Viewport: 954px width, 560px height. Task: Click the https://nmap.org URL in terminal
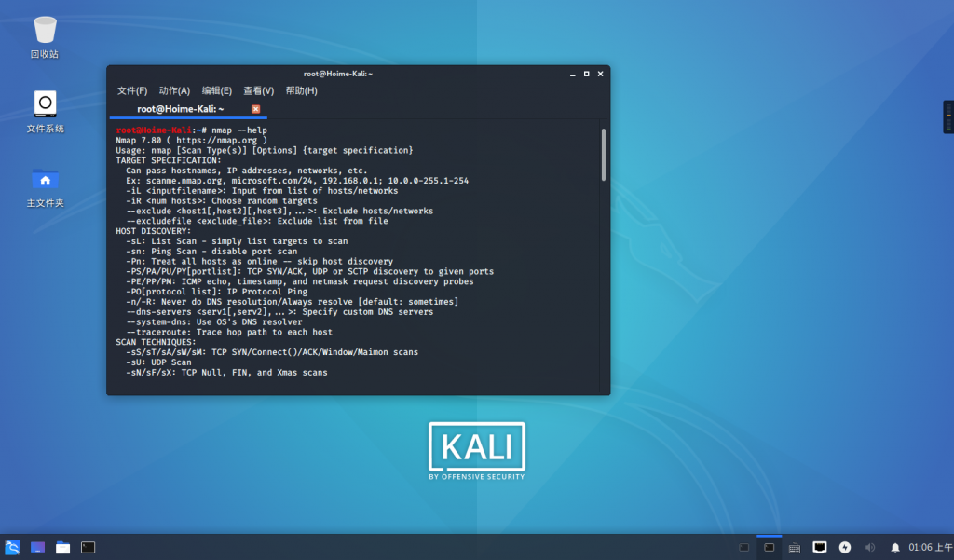pyautogui.click(x=216, y=140)
